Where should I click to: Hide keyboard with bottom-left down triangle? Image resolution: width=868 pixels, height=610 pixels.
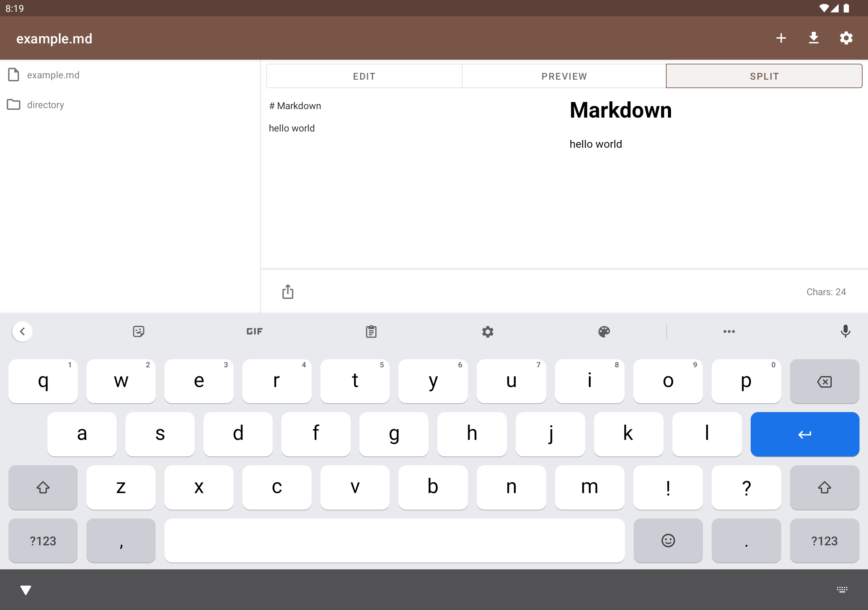[26, 590]
